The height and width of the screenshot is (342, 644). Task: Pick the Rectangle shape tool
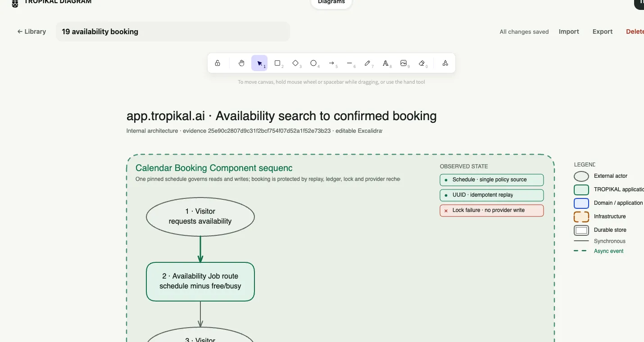click(x=277, y=63)
